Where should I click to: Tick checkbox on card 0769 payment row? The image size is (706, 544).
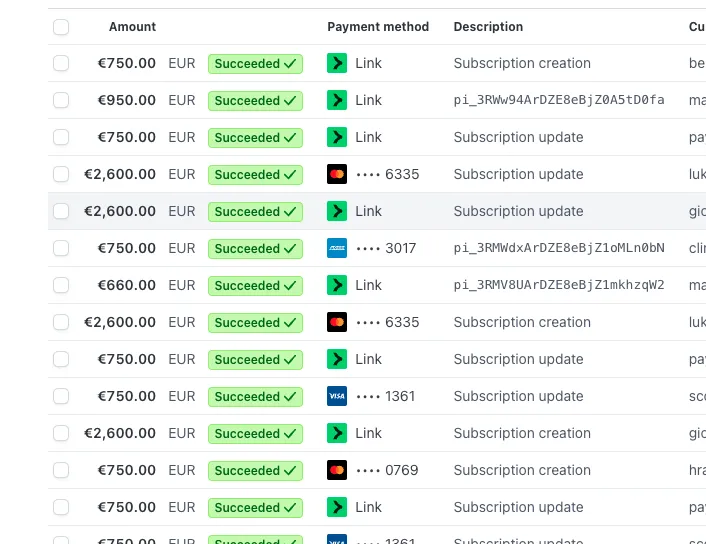(x=61, y=470)
